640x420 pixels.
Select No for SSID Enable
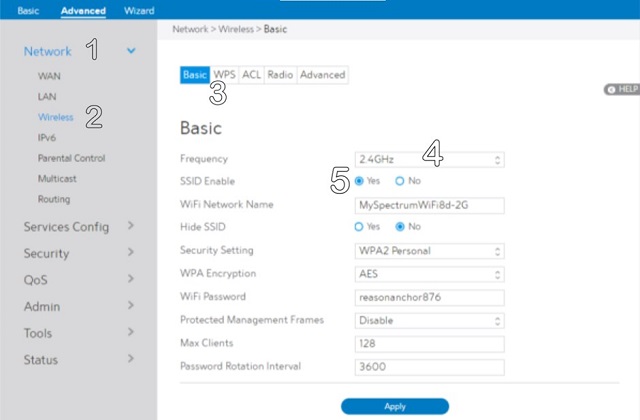(400, 181)
